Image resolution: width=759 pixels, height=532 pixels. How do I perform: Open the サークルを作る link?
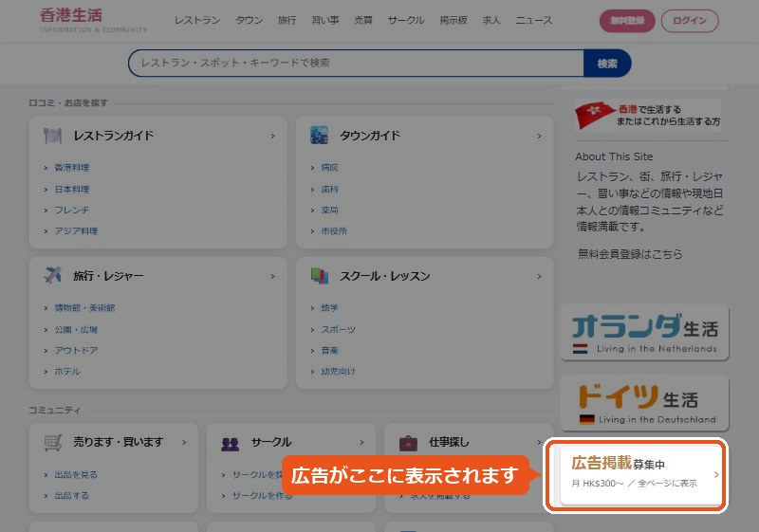tap(262, 495)
